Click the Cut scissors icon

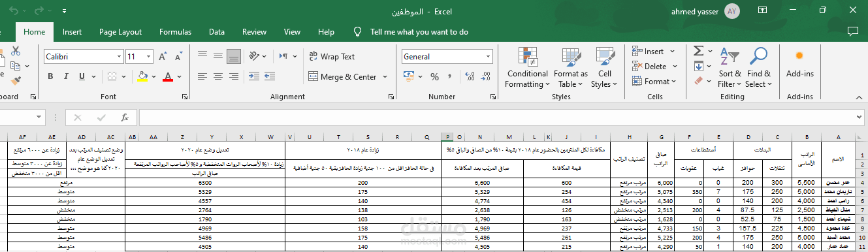[16, 51]
